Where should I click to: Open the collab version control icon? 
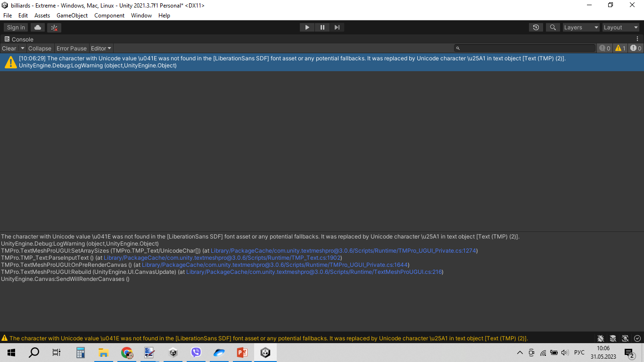point(54,27)
